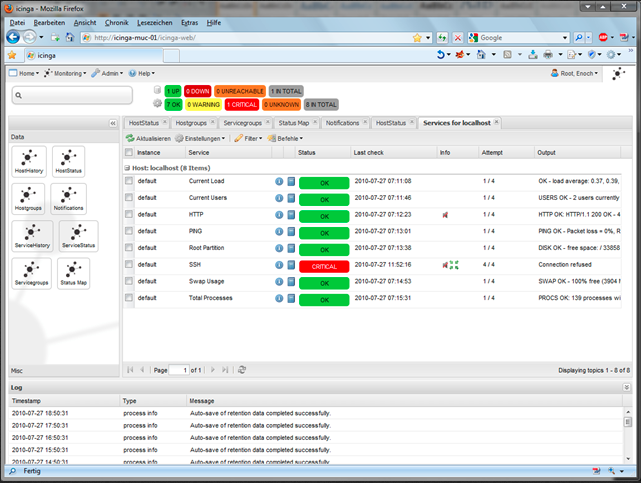This screenshot has width=641, height=483.
Task: Click info icon for Current Load service
Action: click(279, 181)
